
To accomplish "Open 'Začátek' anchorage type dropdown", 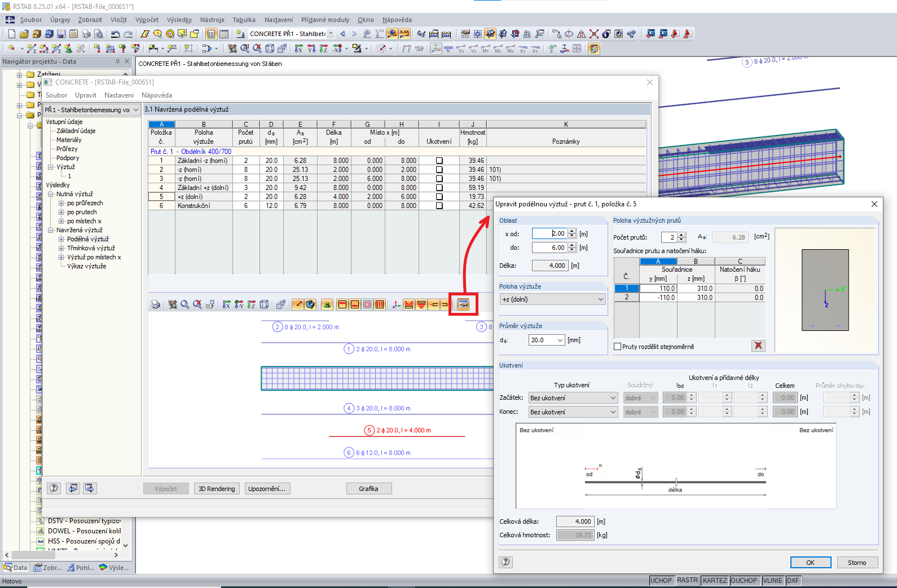I will pos(573,398).
